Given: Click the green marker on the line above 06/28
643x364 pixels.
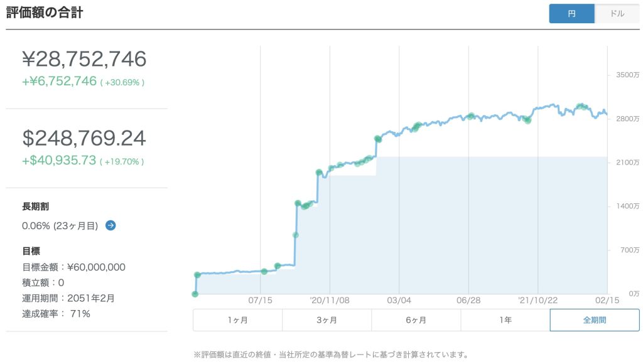Looking at the screenshot, I should coord(470,116).
